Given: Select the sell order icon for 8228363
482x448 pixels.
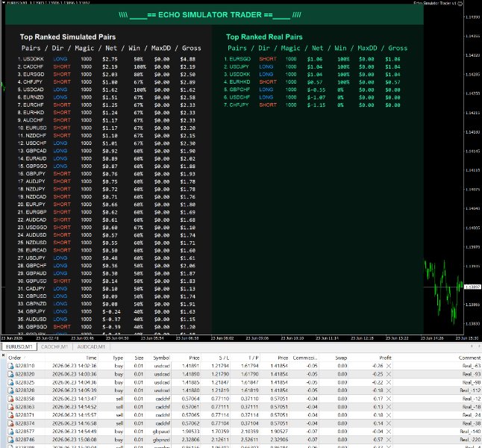Looking at the screenshot, I should pyautogui.click(x=10, y=407).
